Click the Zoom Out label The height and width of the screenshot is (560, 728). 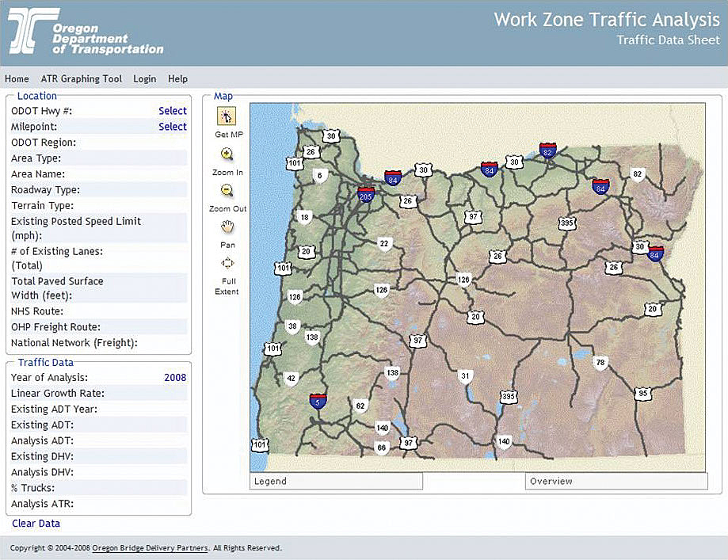pyautogui.click(x=227, y=209)
